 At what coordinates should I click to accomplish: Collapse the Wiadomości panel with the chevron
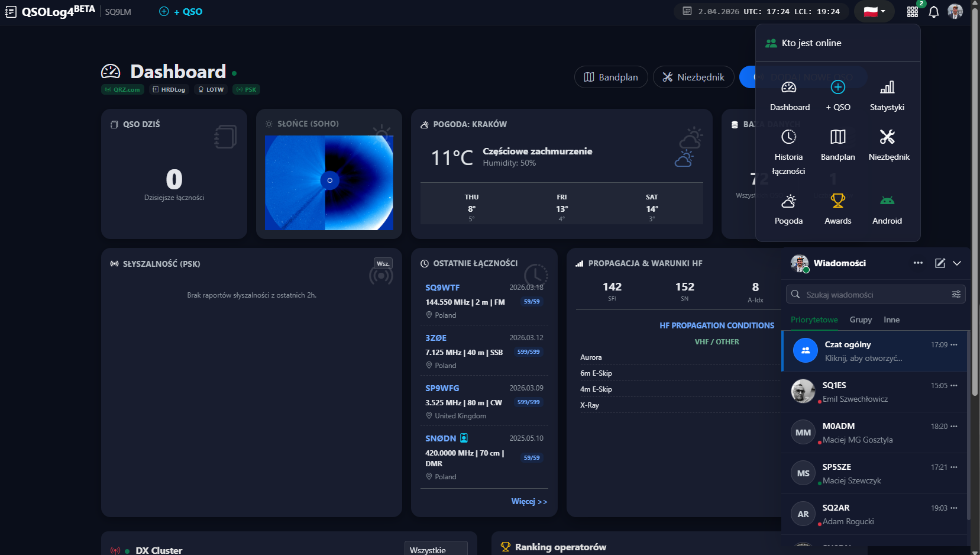(x=958, y=263)
